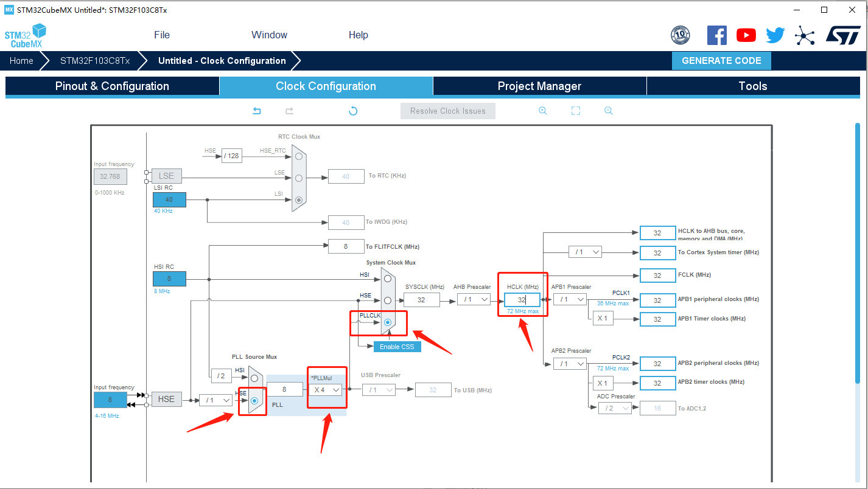Select LSE in the RTC Clock Mux
The width and height of the screenshot is (868, 489).
pos(298,178)
